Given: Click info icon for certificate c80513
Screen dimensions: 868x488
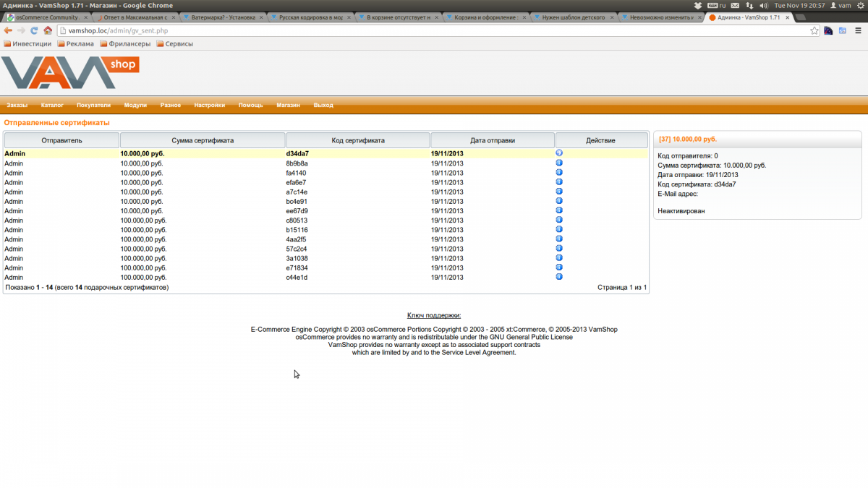Looking at the screenshot, I should [559, 220].
